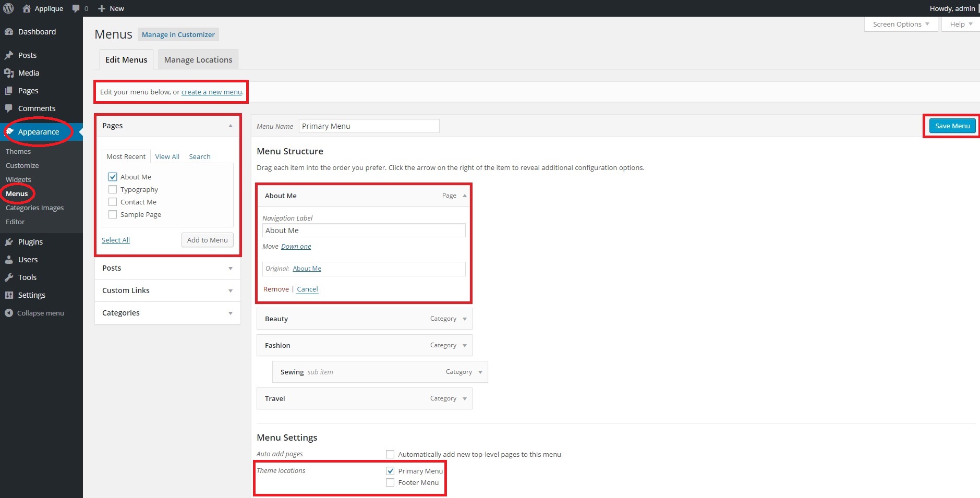Click the Posts pushpin icon in sidebar
980x498 pixels.
coord(9,55)
